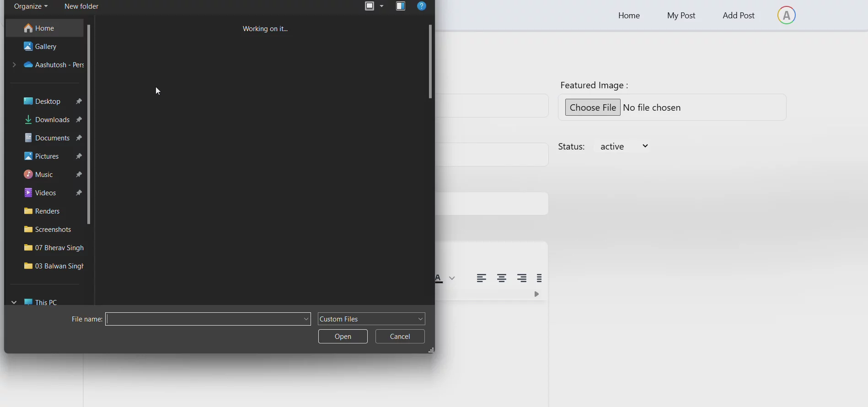The image size is (868, 407).
Task: Click the align left icon in editor
Action: click(x=481, y=278)
